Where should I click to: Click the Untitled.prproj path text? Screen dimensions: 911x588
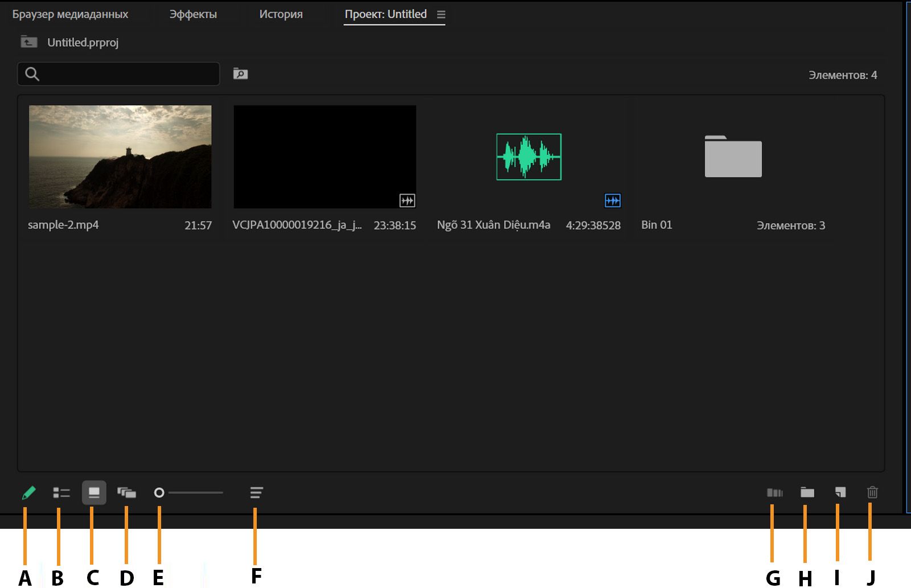[x=83, y=42]
